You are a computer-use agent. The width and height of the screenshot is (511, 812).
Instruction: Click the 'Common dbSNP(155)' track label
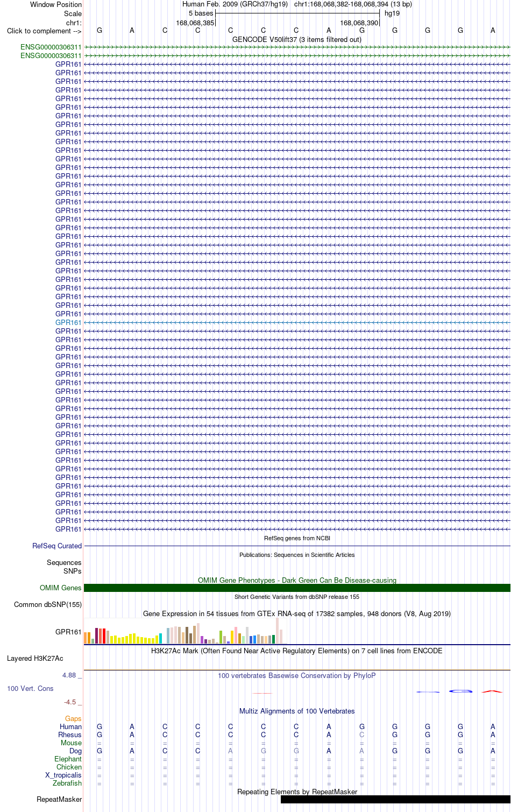tap(48, 604)
